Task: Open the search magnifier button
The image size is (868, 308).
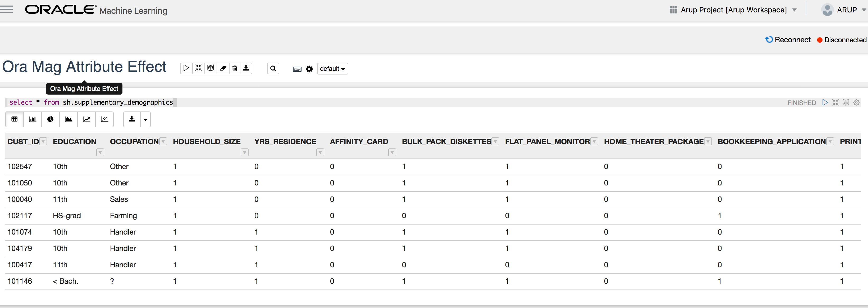Action: (x=273, y=69)
